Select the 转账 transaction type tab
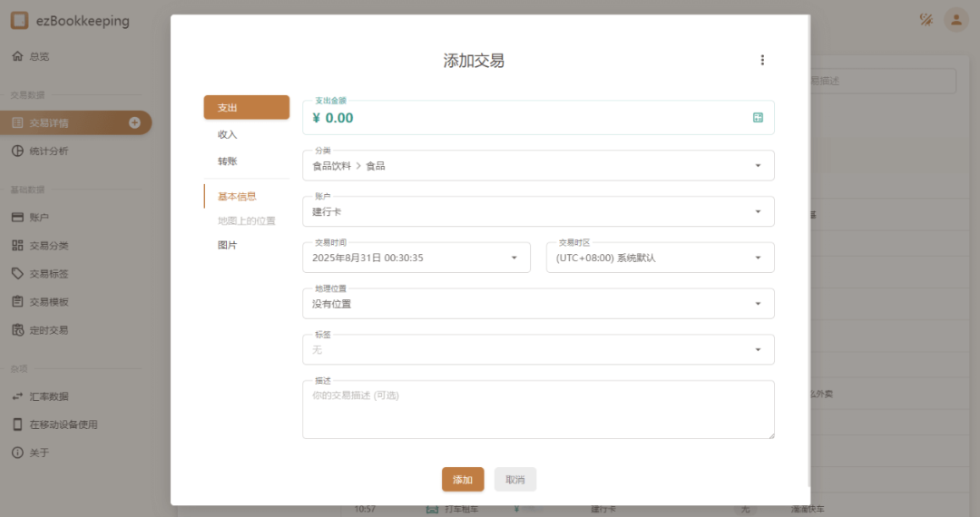This screenshot has width=980, height=517. (x=246, y=161)
